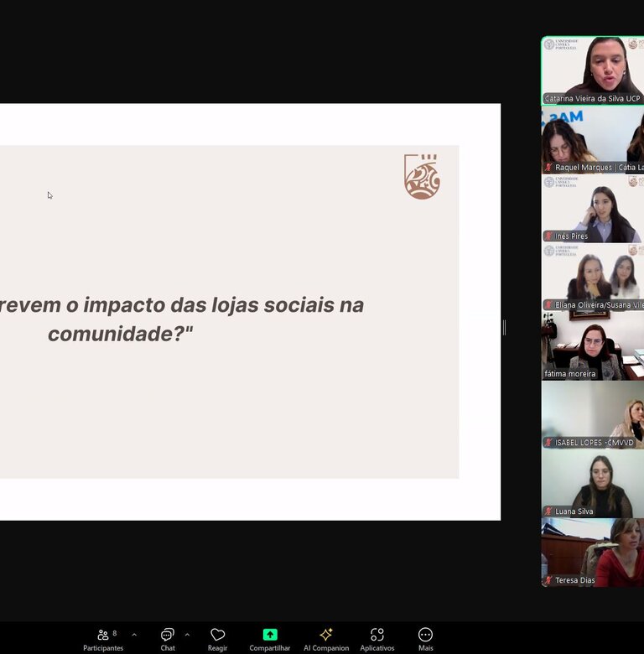Click the logo on the shared slide
Viewport: 644px width, 654px height.
pyautogui.click(x=422, y=177)
